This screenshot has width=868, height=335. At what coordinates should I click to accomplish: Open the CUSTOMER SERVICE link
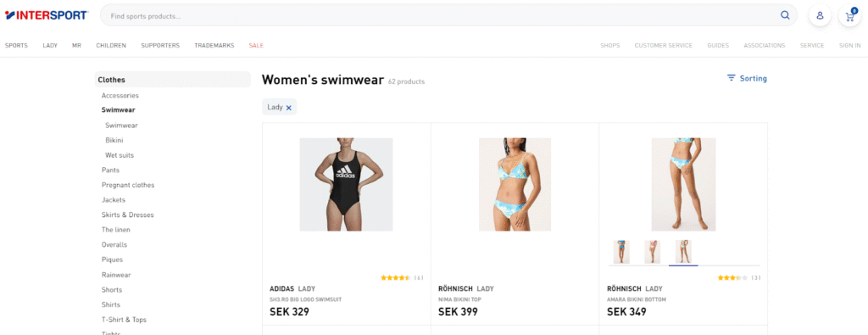663,46
